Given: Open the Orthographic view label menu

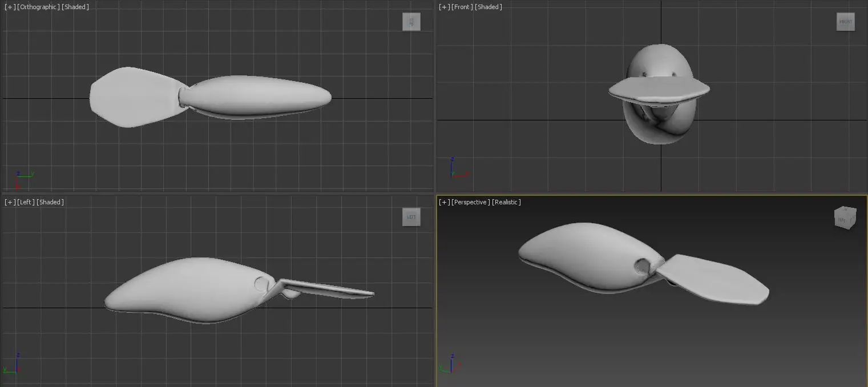Looking at the screenshot, I should tap(38, 7).
